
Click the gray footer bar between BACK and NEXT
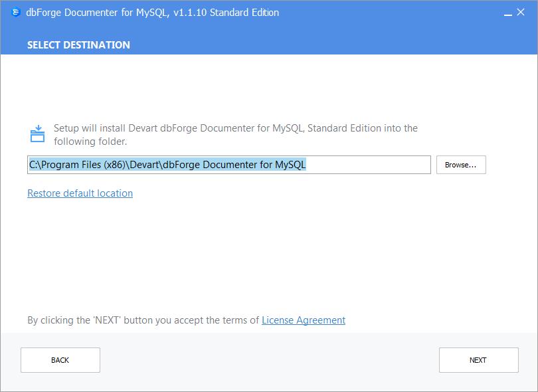pyautogui.click(x=270, y=360)
